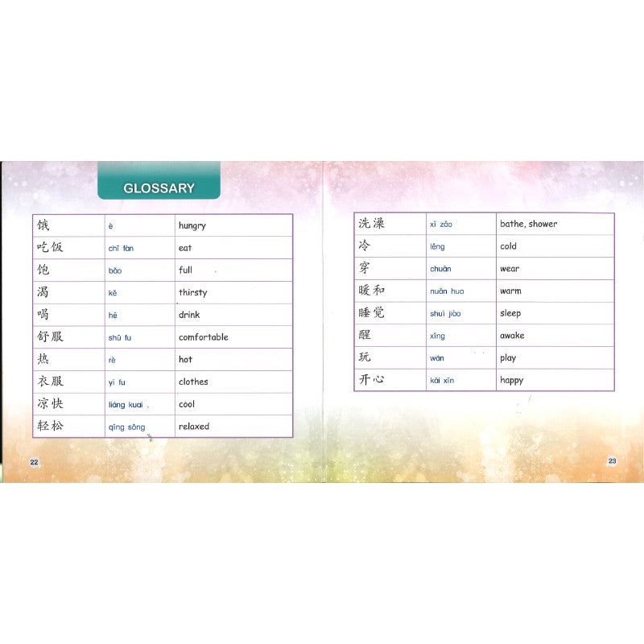Click the pinyin chuān for wear

point(440,270)
